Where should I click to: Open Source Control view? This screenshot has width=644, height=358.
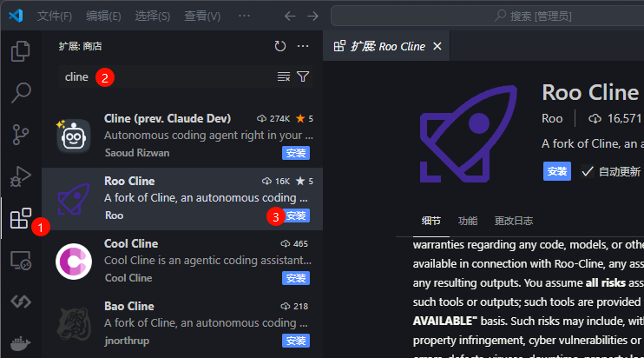(x=21, y=135)
